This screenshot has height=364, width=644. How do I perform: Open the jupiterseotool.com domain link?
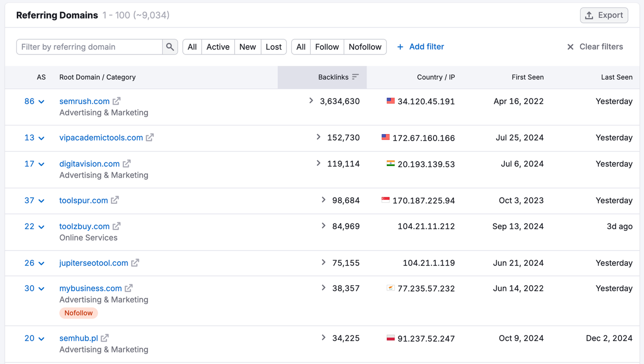point(94,263)
